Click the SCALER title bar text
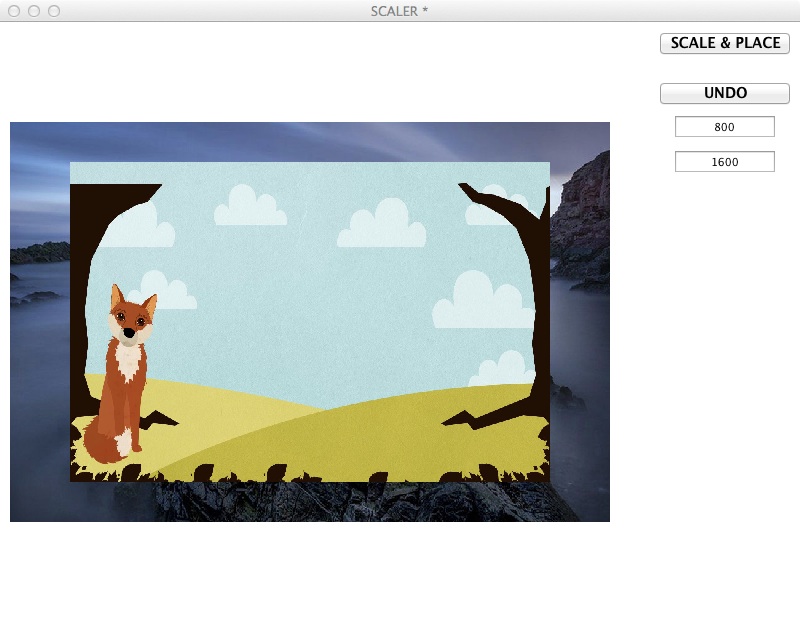The image size is (800, 622). [400, 11]
